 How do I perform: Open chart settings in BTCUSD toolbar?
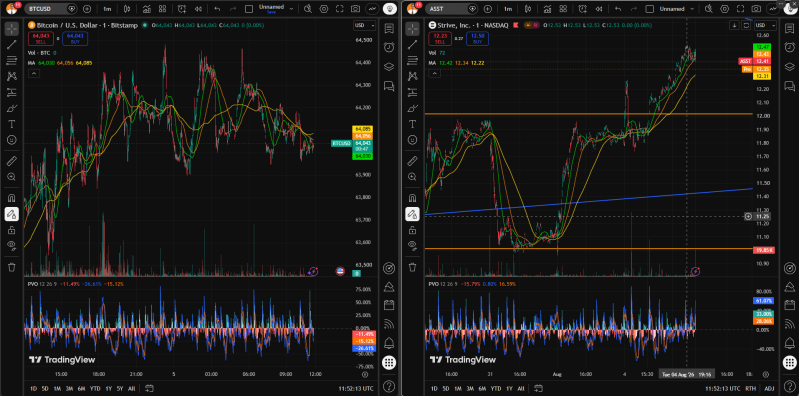(324, 9)
